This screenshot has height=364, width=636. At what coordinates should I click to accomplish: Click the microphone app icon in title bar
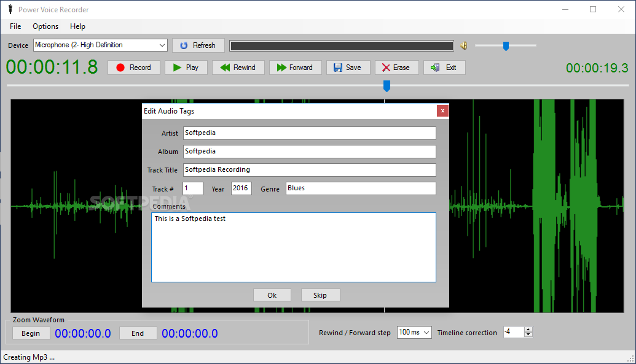click(10, 9)
